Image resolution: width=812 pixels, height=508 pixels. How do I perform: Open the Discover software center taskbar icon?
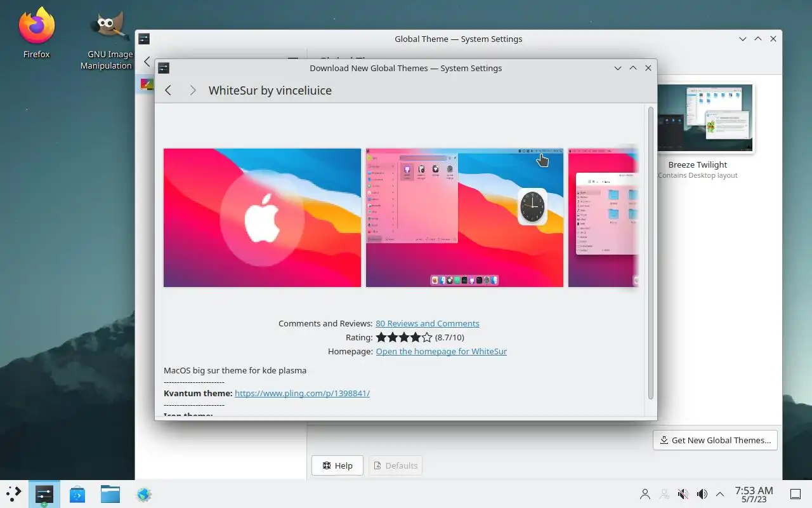coord(77,494)
